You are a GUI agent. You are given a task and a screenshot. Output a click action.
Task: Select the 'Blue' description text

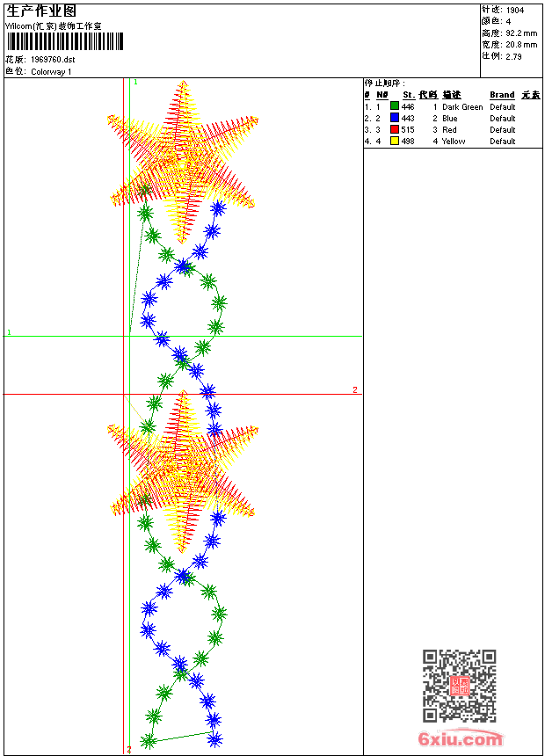tap(449, 118)
